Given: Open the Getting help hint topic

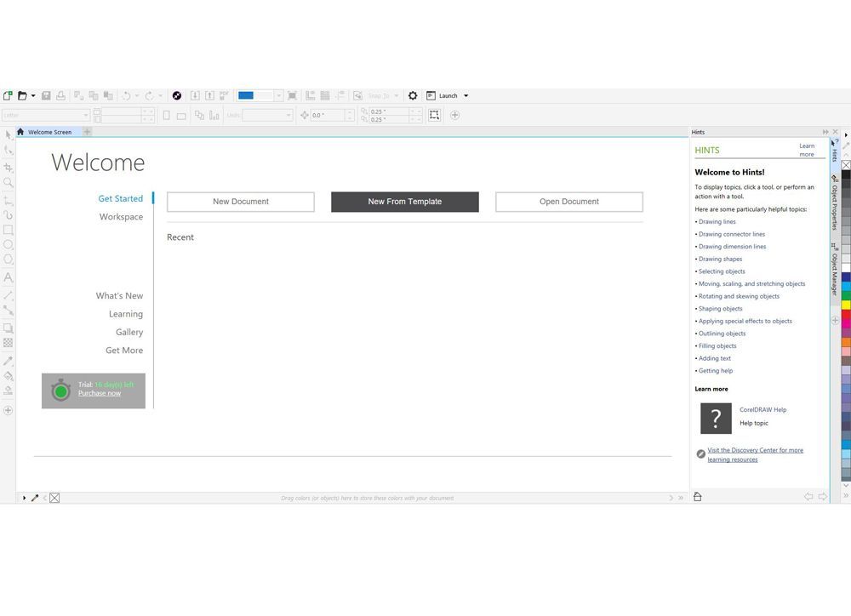Looking at the screenshot, I should [716, 371].
